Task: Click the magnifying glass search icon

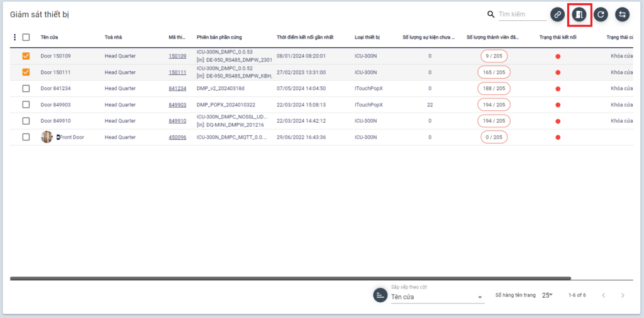Action: [491, 14]
